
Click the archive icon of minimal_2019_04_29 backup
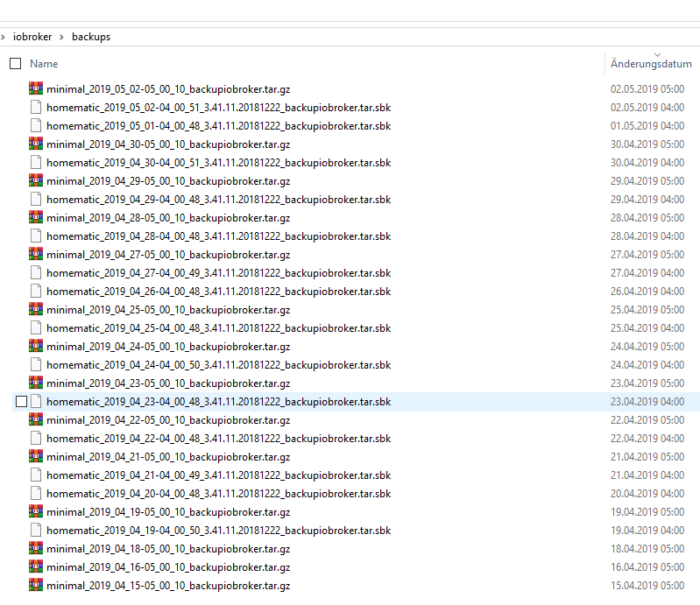click(36, 180)
